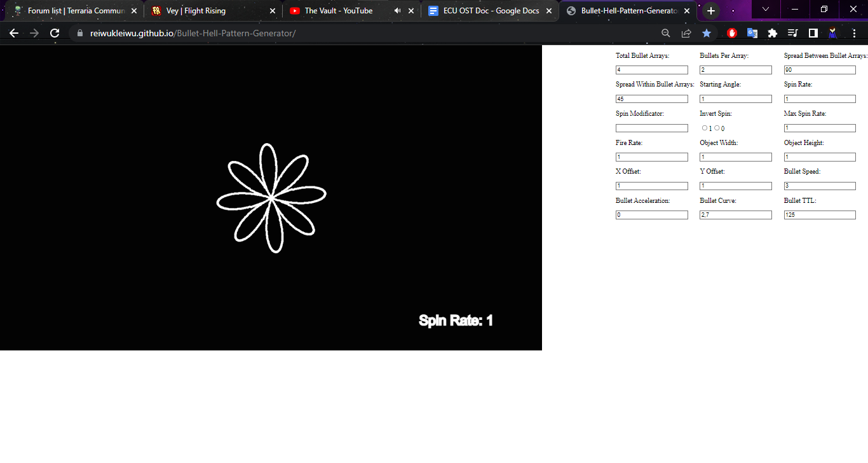868x463 pixels.
Task: Click the X Offset input
Action: 652,186
